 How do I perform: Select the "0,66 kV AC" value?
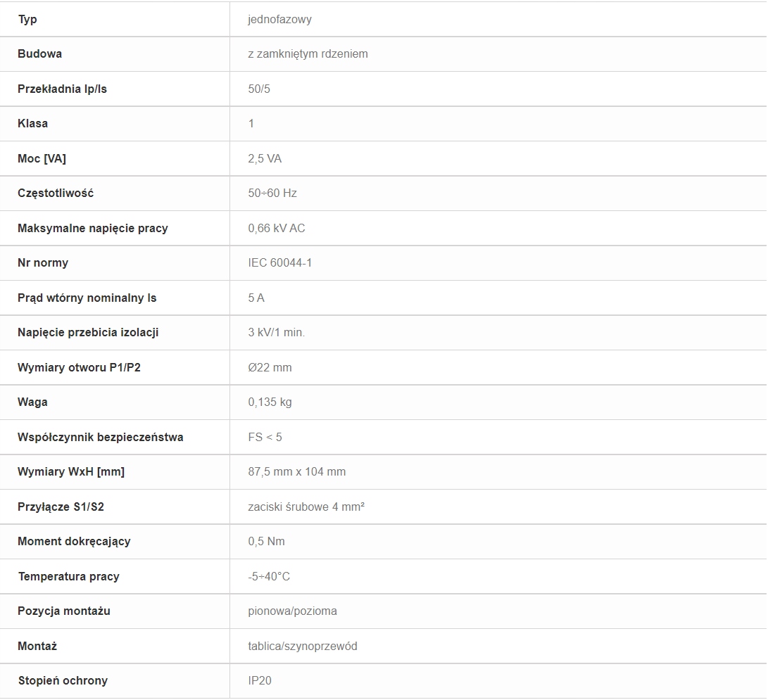tap(277, 228)
